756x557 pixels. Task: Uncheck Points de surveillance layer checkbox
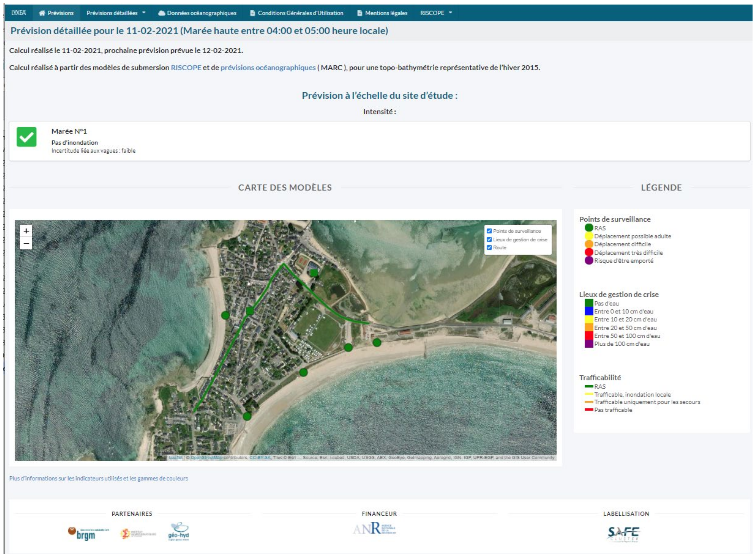[x=489, y=231]
